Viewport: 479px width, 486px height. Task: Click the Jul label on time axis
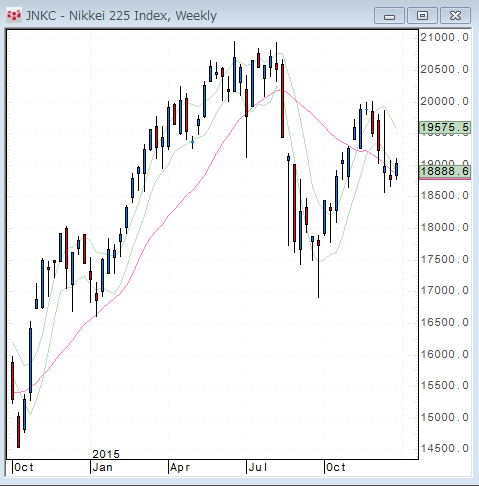point(258,467)
